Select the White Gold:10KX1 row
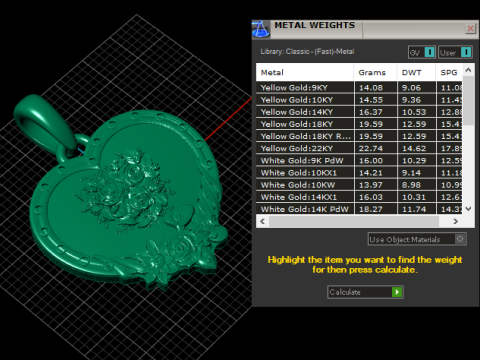 pos(359,173)
